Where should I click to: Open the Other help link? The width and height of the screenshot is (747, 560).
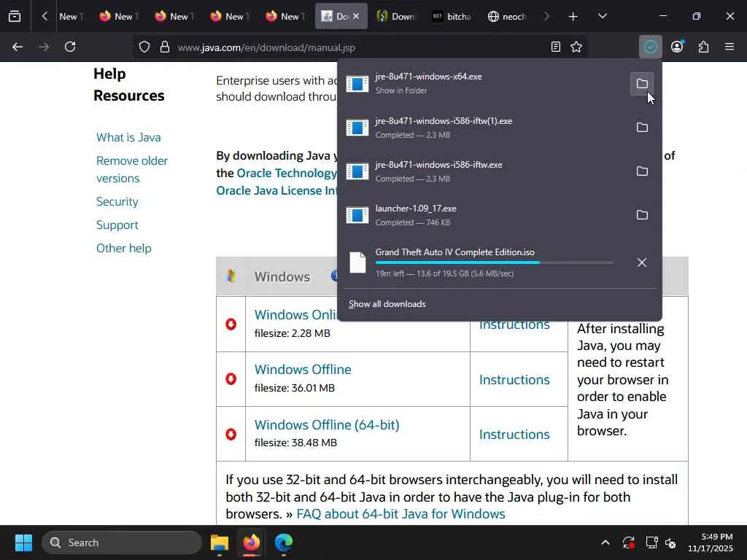tap(124, 248)
